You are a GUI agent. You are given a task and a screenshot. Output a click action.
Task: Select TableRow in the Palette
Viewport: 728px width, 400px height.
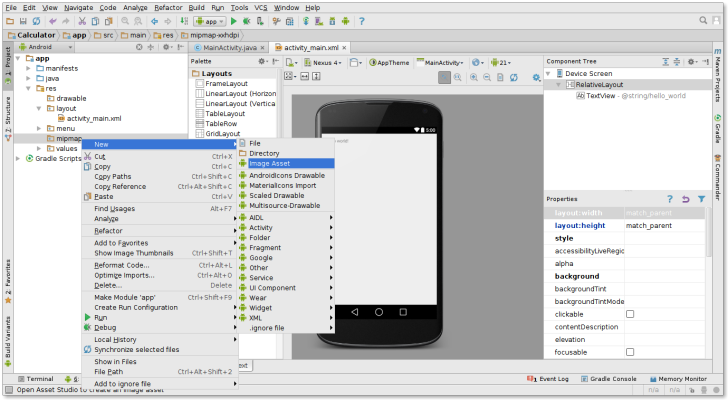click(216, 123)
